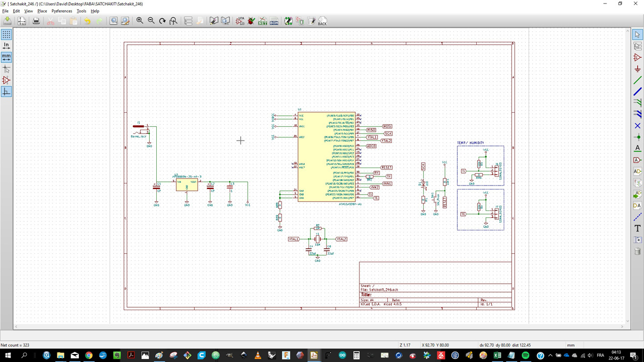Viewport: 644px width, 362px height.
Task: Click the ATmega328P U1 component body
Action: [326, 157]
